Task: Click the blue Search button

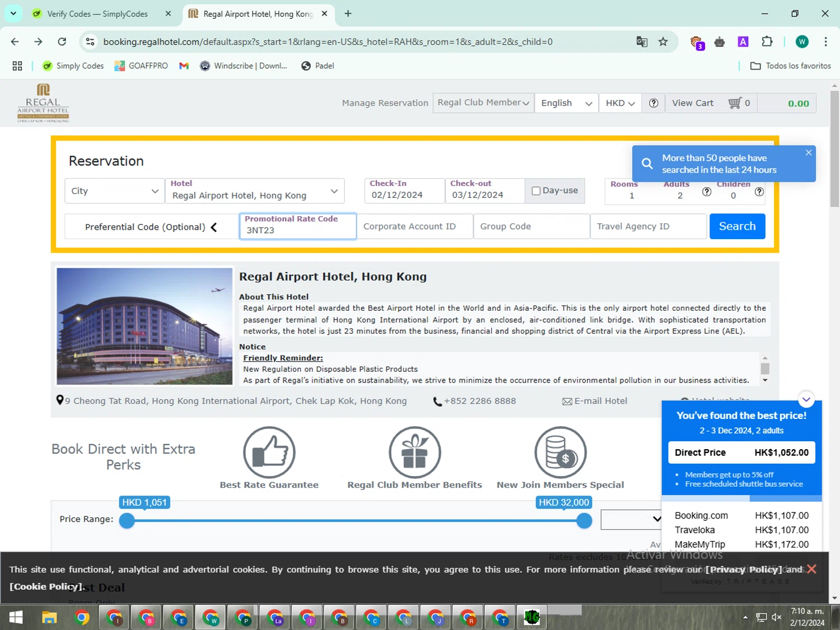Action: [x=737, y=226]
